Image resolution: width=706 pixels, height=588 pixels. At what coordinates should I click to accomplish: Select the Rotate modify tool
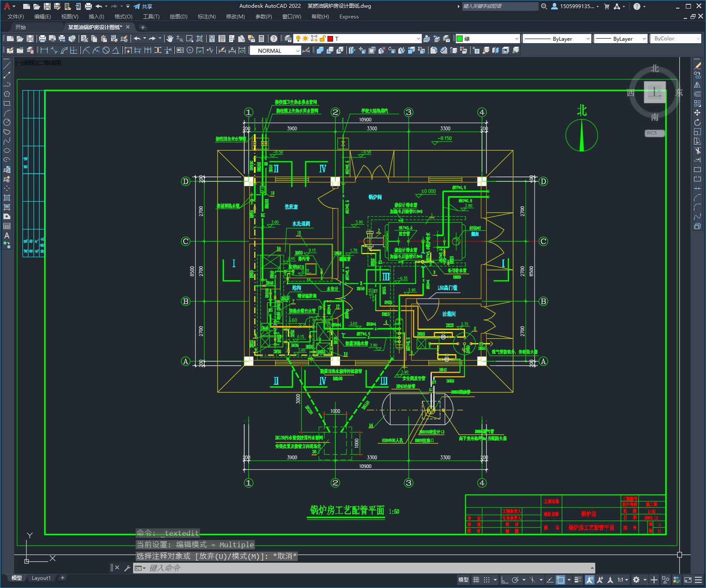point(697,122)
